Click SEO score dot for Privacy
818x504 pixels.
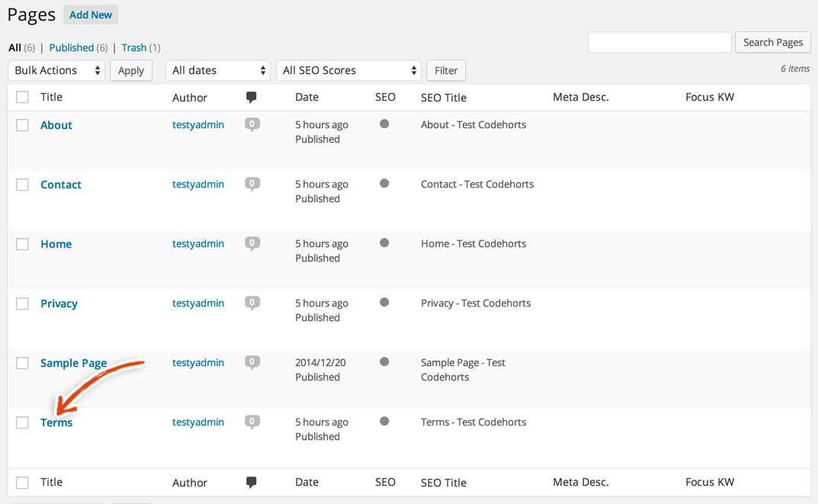click(x=384, y=302)
